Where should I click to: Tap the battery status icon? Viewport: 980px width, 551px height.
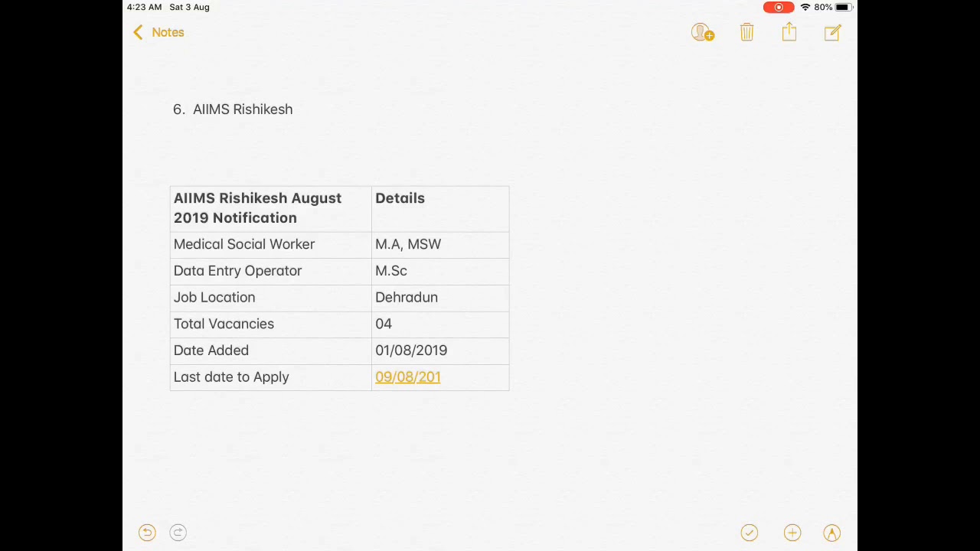(843, 7)
